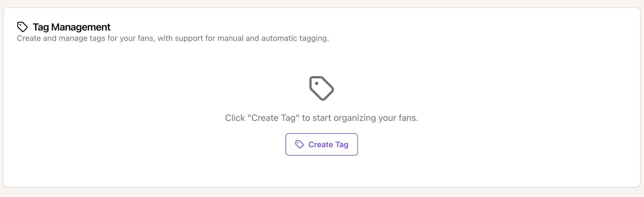The height and width of the screenshot is (197, 644).
Task: Click the word "Tag" on the purple button
Action: pyautogui.click(x=342, y=145)
